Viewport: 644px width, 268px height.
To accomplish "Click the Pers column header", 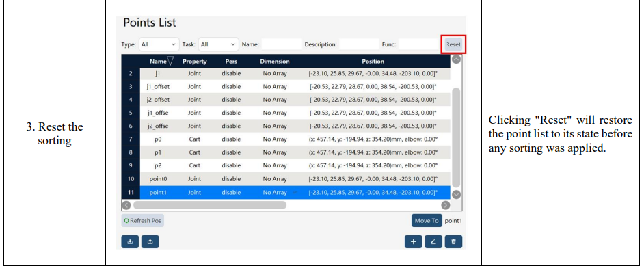I will [x=231, y=61].
